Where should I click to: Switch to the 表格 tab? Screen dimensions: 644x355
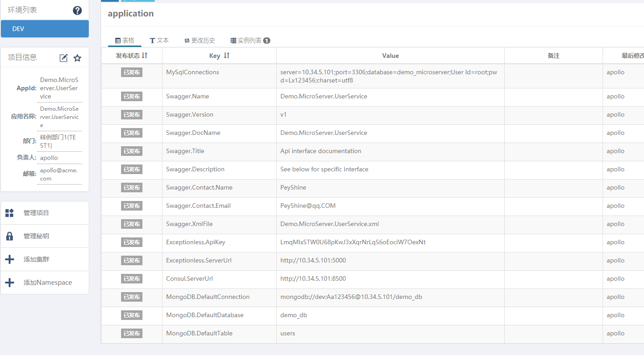point(125,41)
